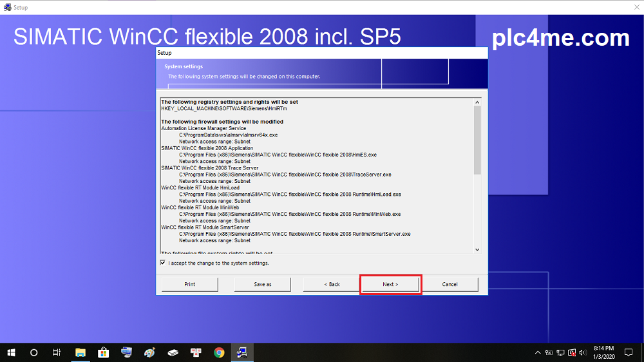Print the system settings list
644x362 pixels.
click(x=189, y=284)
